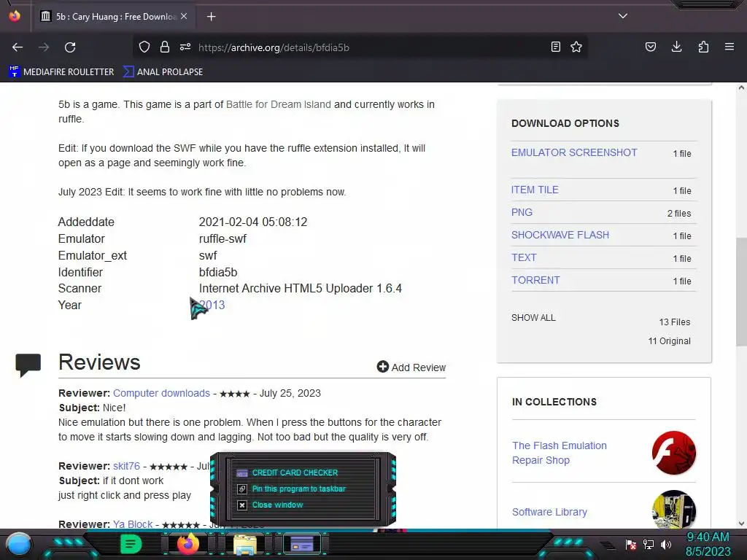Image resolution: width=747 pixels, height=560 pixels.
Task: Download EMULATOR SCREENSHOT file
Action: coord(574,152)
